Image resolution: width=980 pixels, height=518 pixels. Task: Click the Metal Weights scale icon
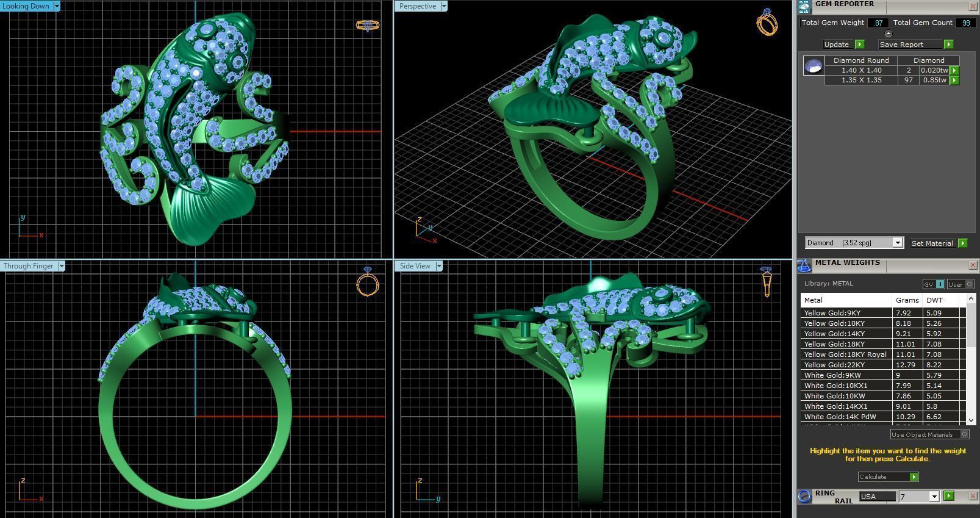pyautogui.click(x=804, y=266)
